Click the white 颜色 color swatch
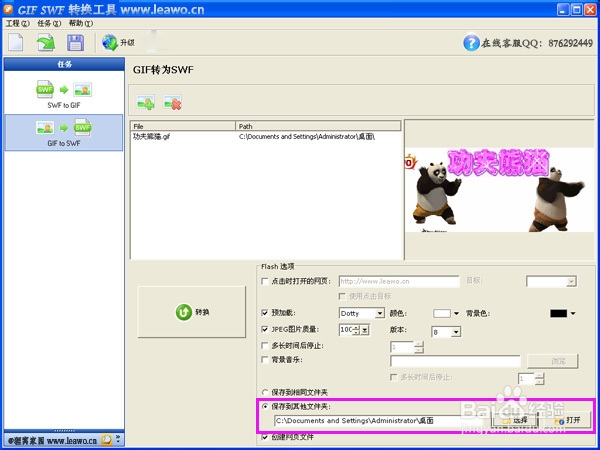Screen dimensions: 600x450 click(442, 314)
